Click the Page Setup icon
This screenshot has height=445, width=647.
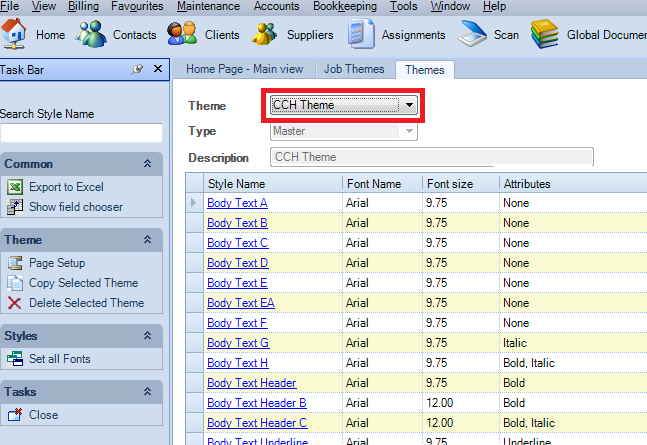coord(15,263)
